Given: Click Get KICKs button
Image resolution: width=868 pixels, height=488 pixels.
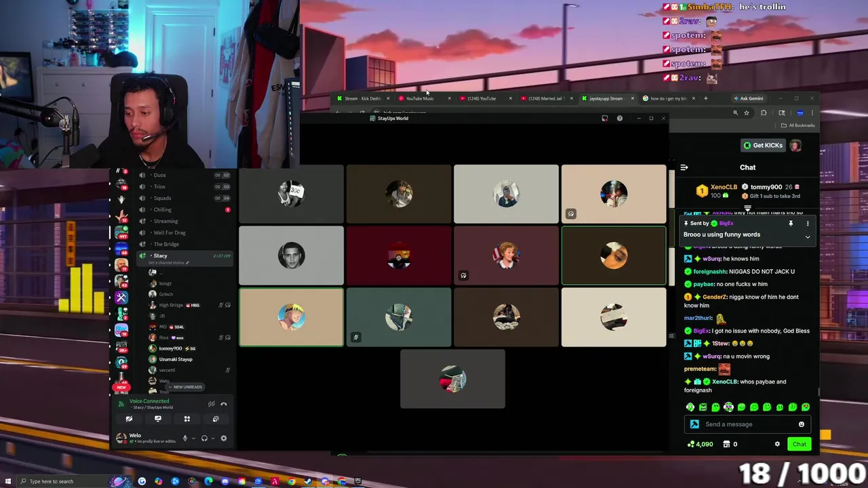Looking at the screenshot, I should (763, 145).
